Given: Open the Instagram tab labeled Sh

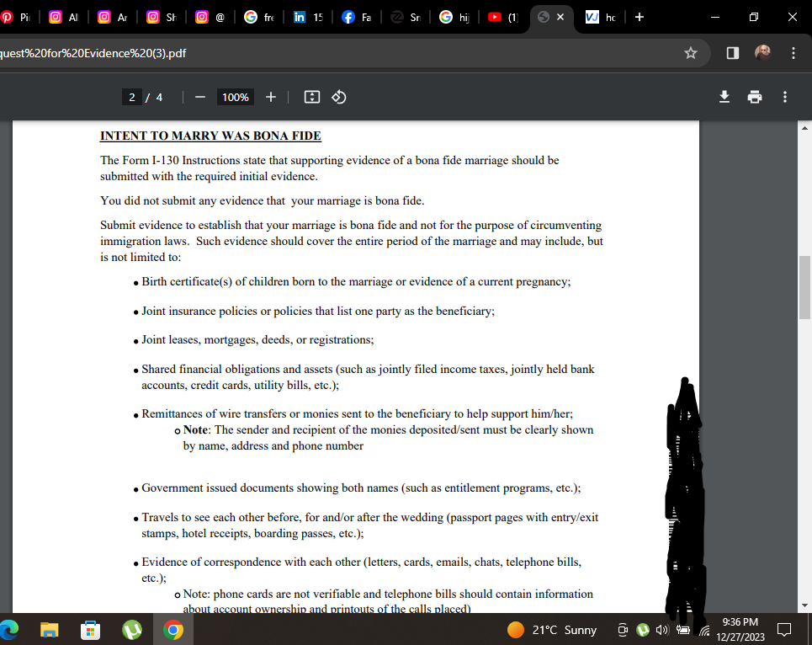Looking at the screenshot, I should tap(162, 17).
